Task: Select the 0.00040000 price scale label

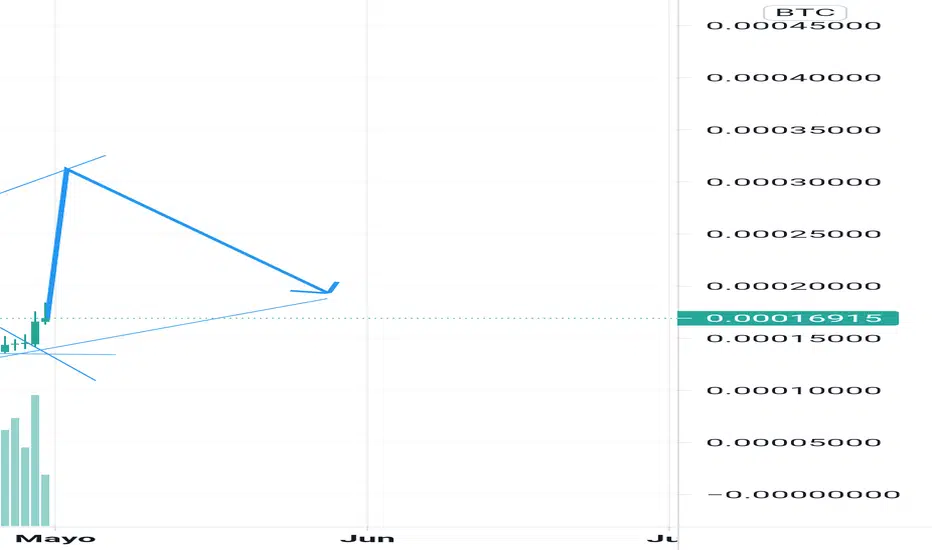Action: point(793,77)
